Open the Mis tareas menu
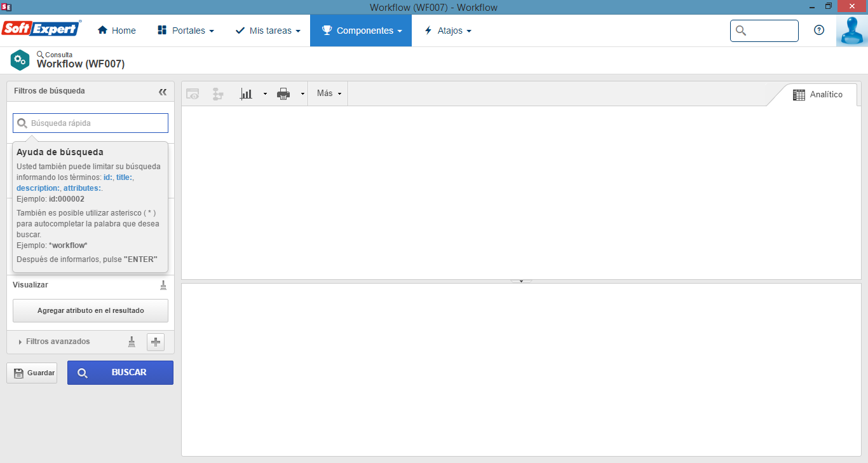 click(x=268, y=31)
